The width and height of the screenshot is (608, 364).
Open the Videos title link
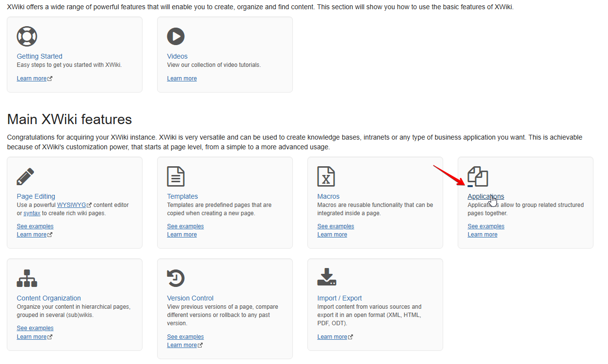177,56
